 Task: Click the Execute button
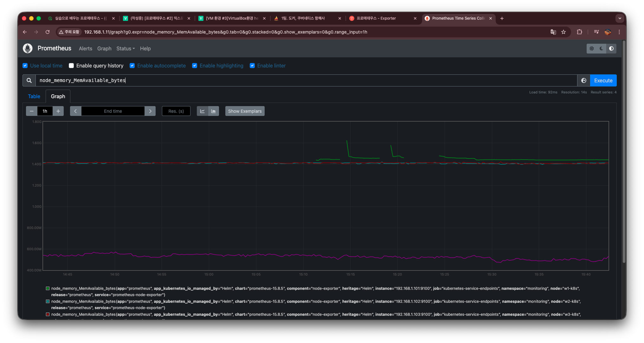(x=603, y=80)
